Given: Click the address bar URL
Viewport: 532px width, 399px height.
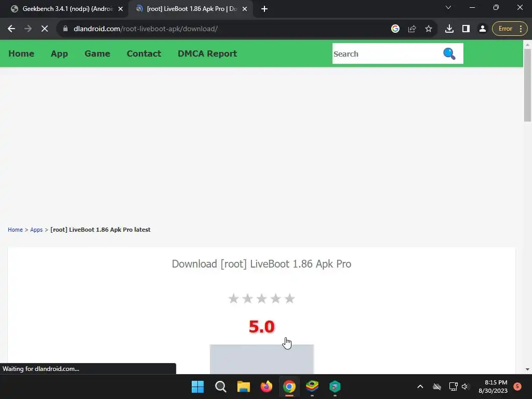Looking at the screenshot, I should pyautogui.click(x=145, y=29).
